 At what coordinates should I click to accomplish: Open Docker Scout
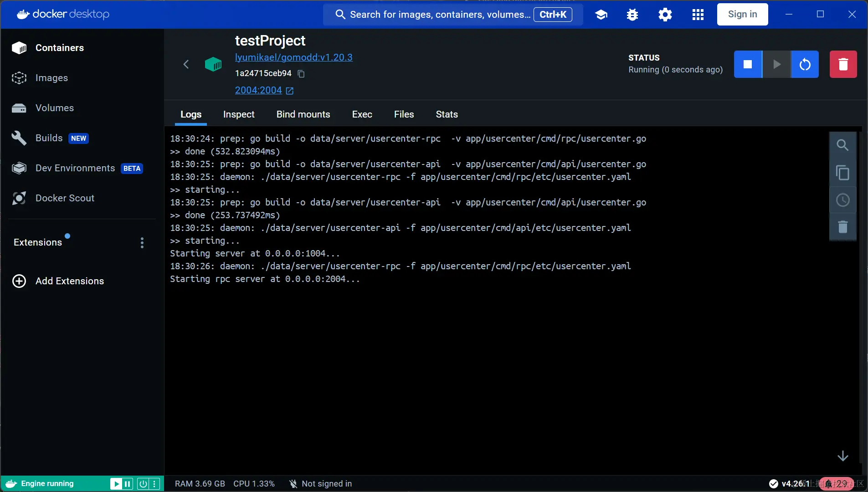[82, 198]
